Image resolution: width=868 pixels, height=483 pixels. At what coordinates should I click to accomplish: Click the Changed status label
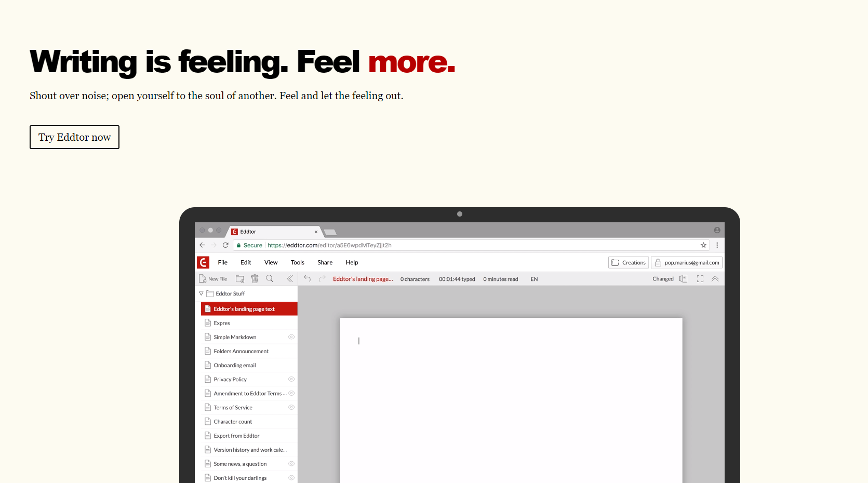tap(663, 279)
